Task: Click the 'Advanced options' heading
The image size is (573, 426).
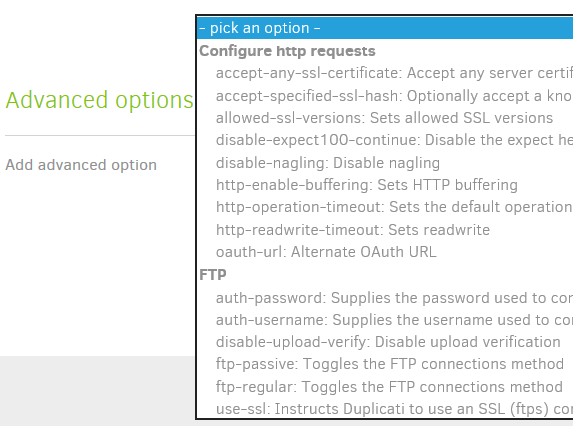Action: [99, 100]
